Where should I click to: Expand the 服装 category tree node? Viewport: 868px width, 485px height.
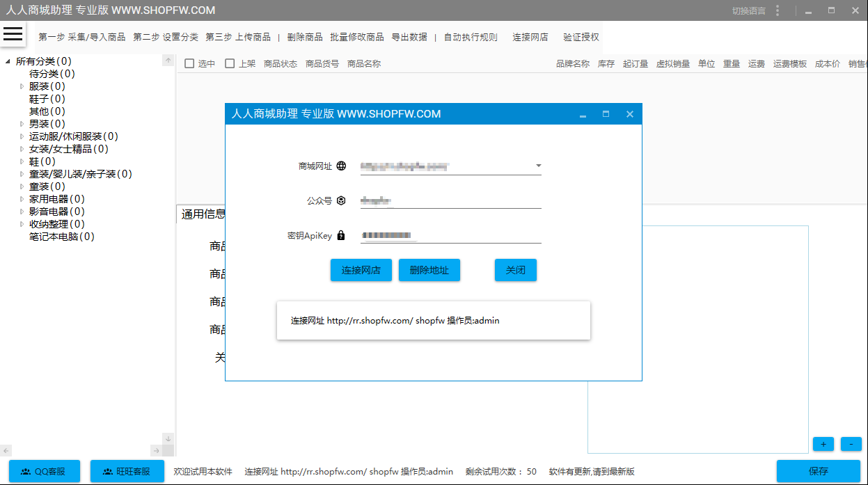[x=22, y=87]
